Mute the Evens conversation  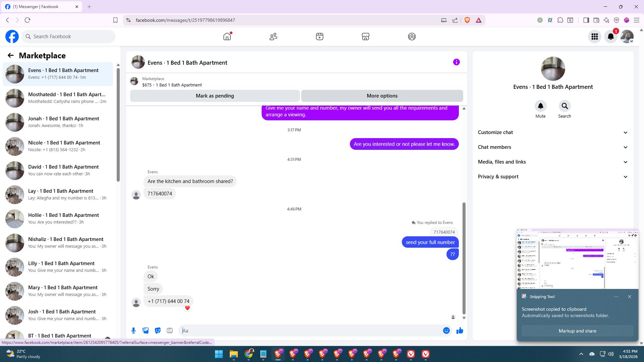click(x=540, y=106)
